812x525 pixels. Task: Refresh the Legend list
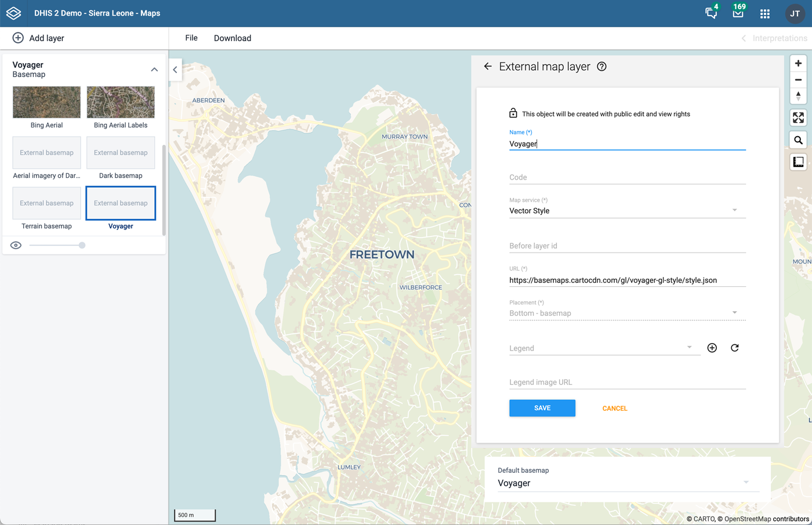tap(734, 348)
